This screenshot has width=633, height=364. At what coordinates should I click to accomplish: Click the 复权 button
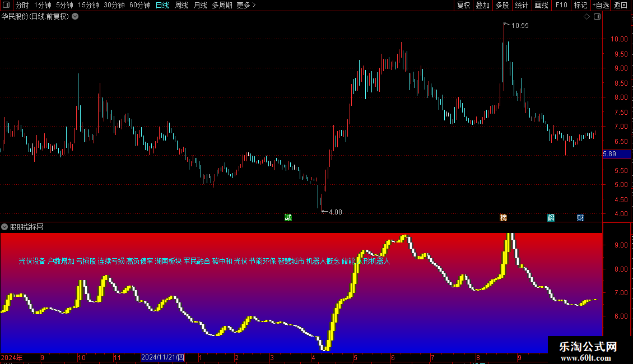point(463,5)
